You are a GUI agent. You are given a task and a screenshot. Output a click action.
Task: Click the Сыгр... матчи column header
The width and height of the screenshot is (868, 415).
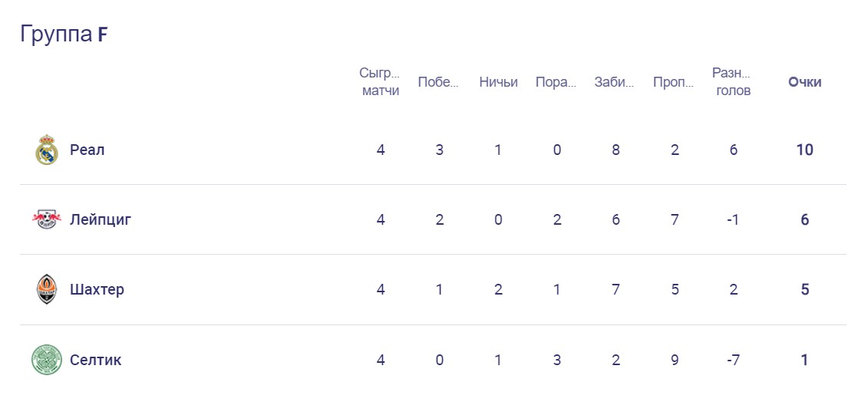(380, 82)
